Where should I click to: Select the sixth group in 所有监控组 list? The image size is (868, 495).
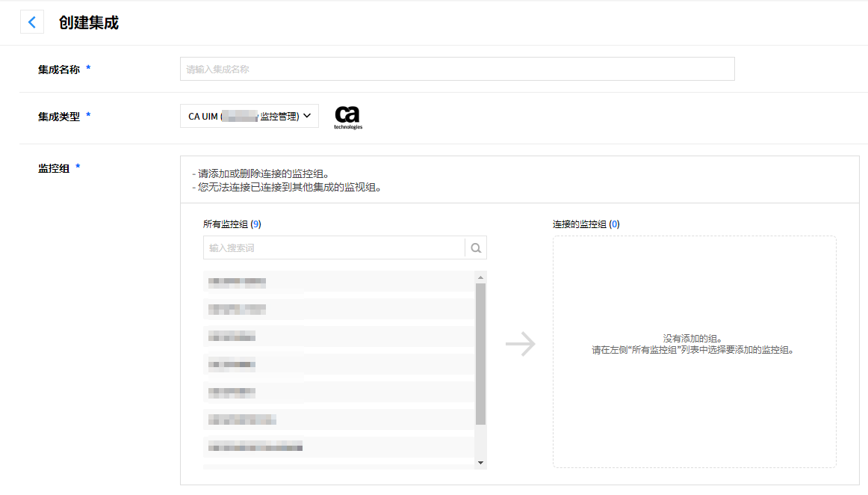tap(338, 419)
